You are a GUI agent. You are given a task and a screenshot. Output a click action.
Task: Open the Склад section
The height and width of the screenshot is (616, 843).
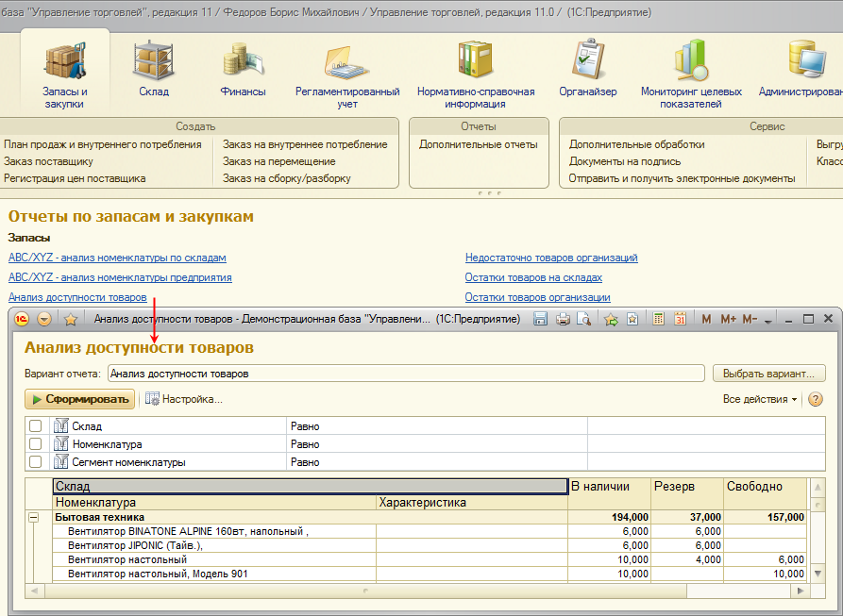[x=154, y=69]
